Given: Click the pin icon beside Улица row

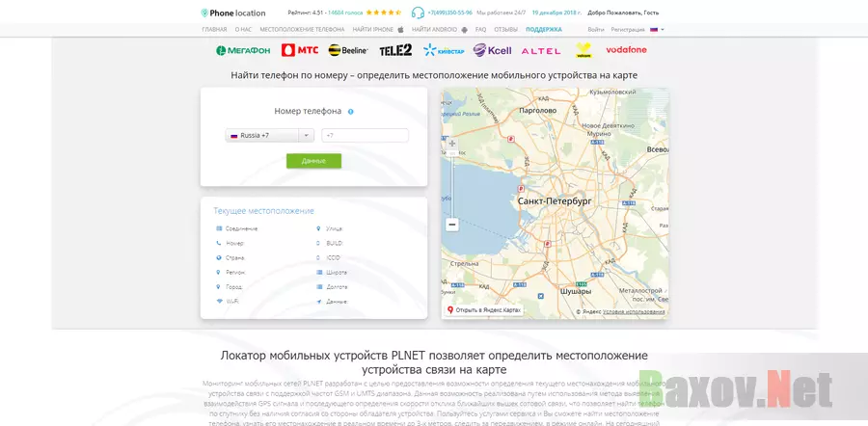Looking at the screenshot, I should click(318, 227).
